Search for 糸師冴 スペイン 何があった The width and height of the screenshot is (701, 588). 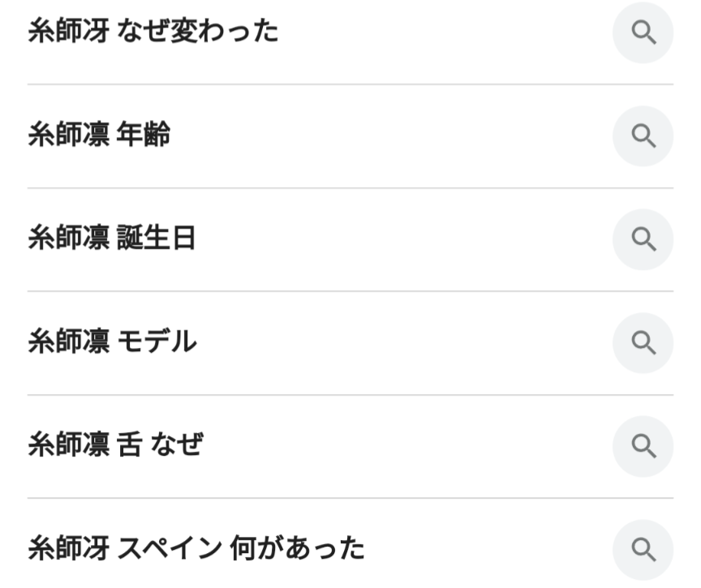tap(196, 550)
